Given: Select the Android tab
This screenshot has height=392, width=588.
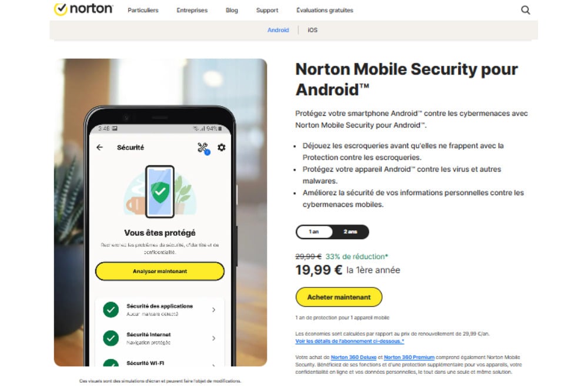Looking at the screenshot, I should (x=278, y=30).
